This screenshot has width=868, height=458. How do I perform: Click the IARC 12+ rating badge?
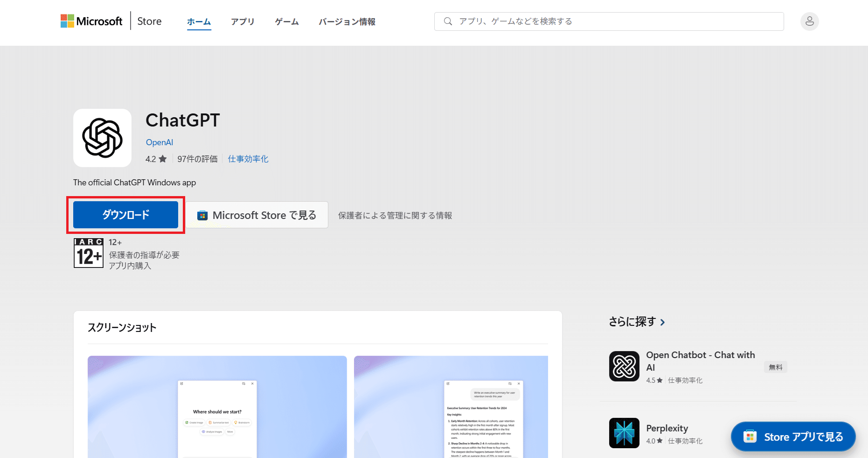click(x=89, y=253)
